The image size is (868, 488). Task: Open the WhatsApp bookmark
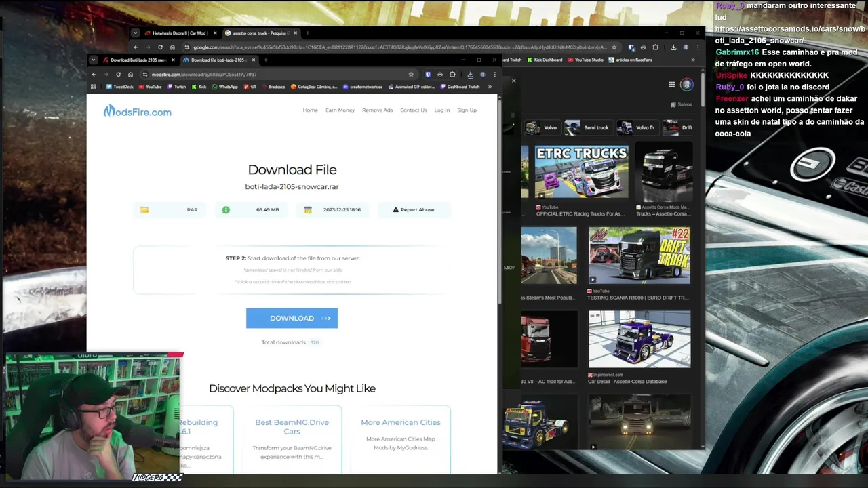click(224, 87)
